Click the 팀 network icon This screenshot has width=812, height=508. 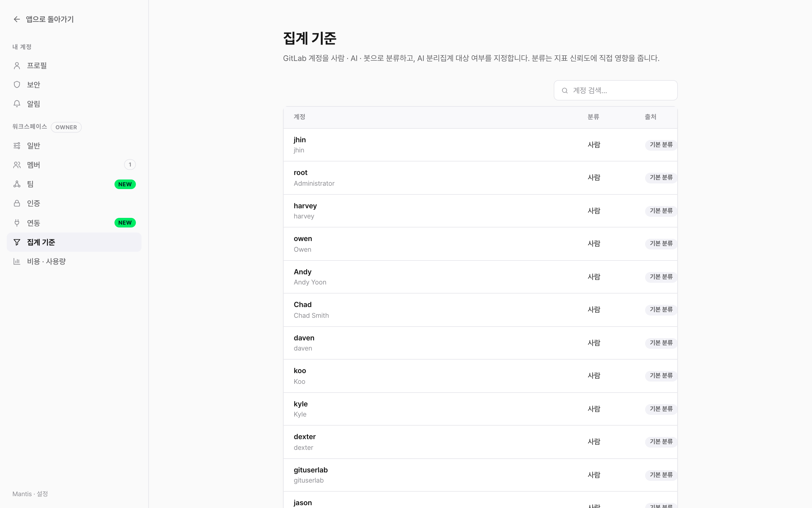(x=17, y=184)
